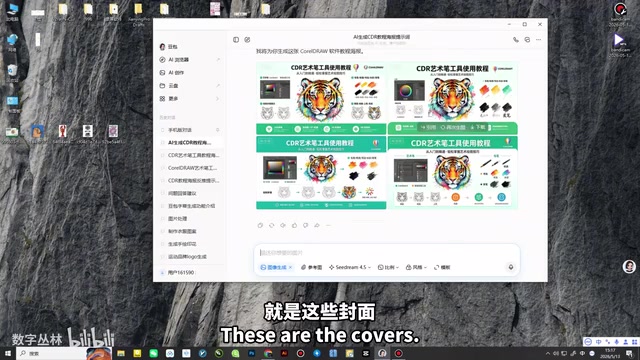Open more response actions ellipsis under the images
The image size is (640, 360).
pos(328,225)
